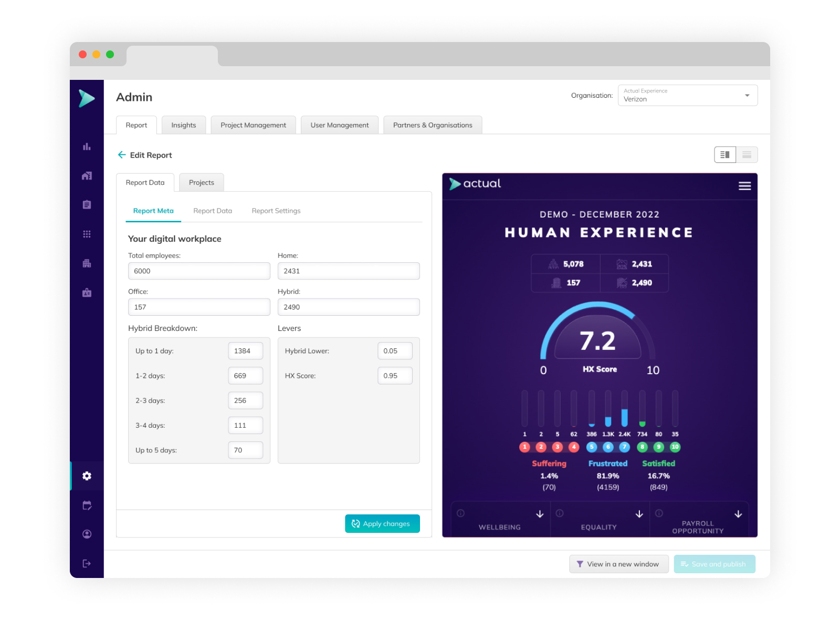Open the Report Settings sub-tab
Screen dimensions: 840x620
tap(276, 211)
